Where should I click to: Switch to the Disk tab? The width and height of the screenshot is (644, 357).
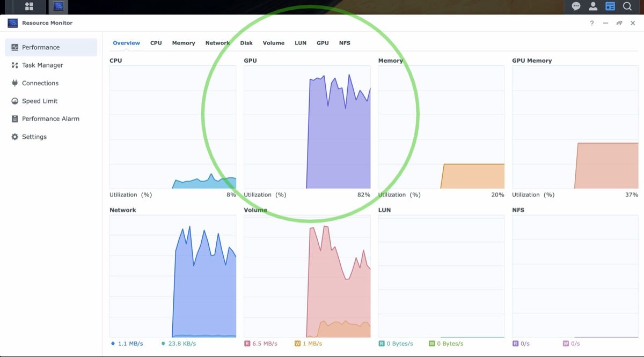246,43
